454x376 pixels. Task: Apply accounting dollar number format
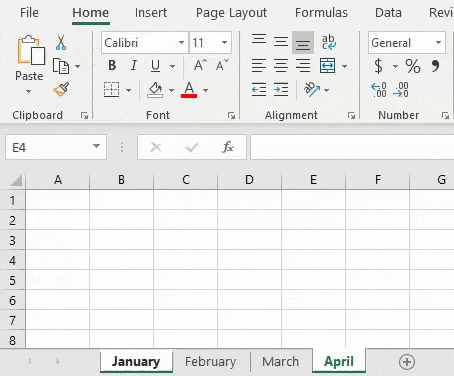(x=378, y=66)
